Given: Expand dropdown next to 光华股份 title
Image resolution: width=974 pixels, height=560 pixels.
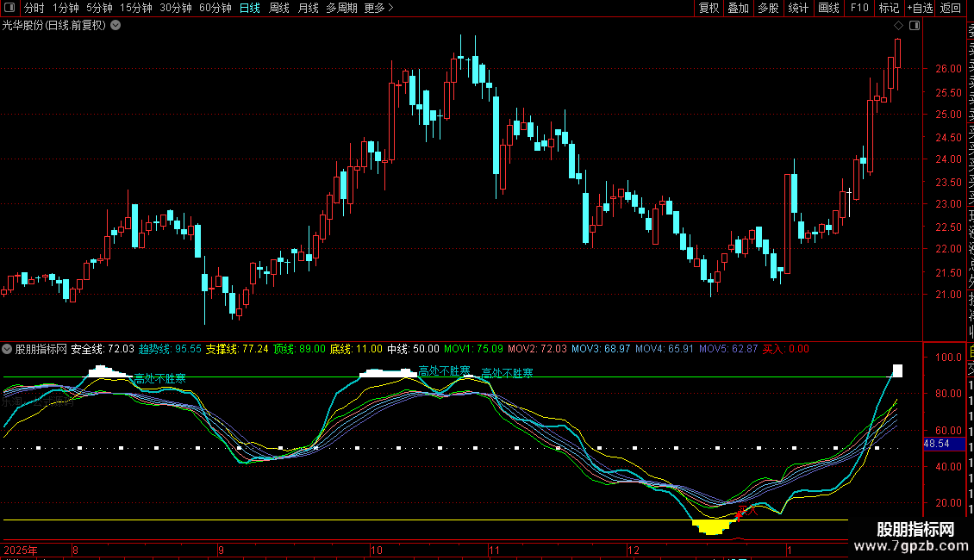Looking at the screenshot, I should pos(116,26).
